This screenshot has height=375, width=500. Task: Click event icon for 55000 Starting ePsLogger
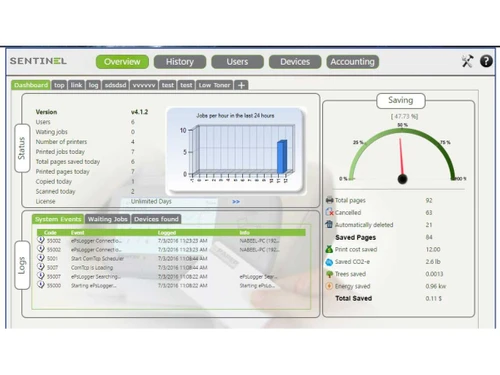point(41,285)
